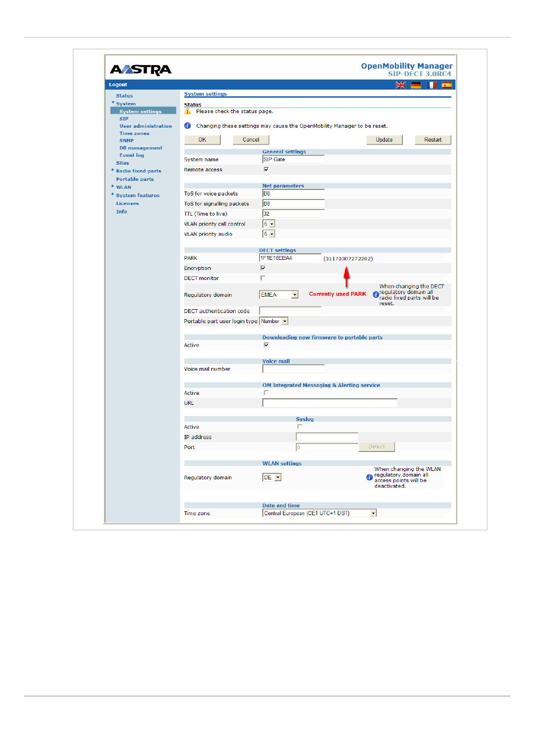The image size is (535, 756).
Task: Switch language to German flag icon
Action: click(x=416, y=85)
